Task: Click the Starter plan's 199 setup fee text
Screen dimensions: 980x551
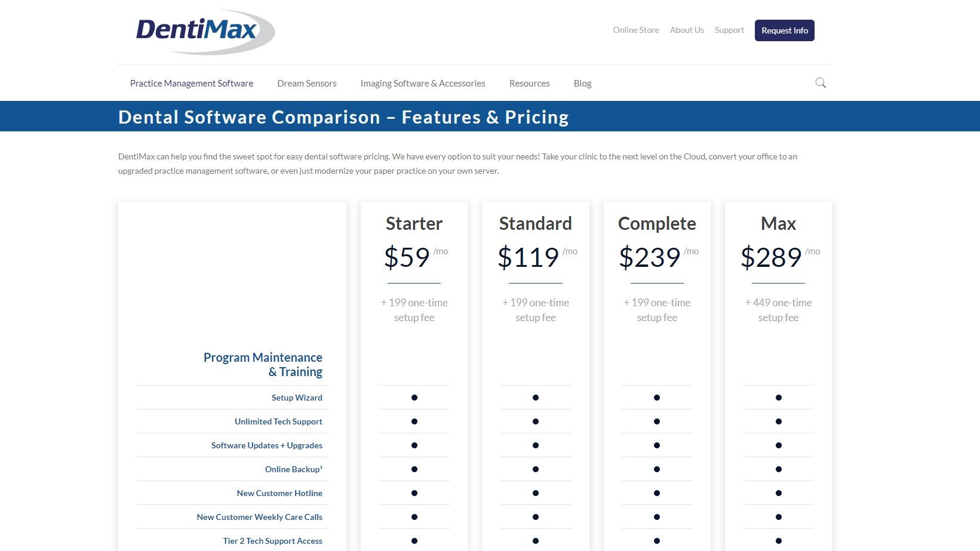Action: 414,310
